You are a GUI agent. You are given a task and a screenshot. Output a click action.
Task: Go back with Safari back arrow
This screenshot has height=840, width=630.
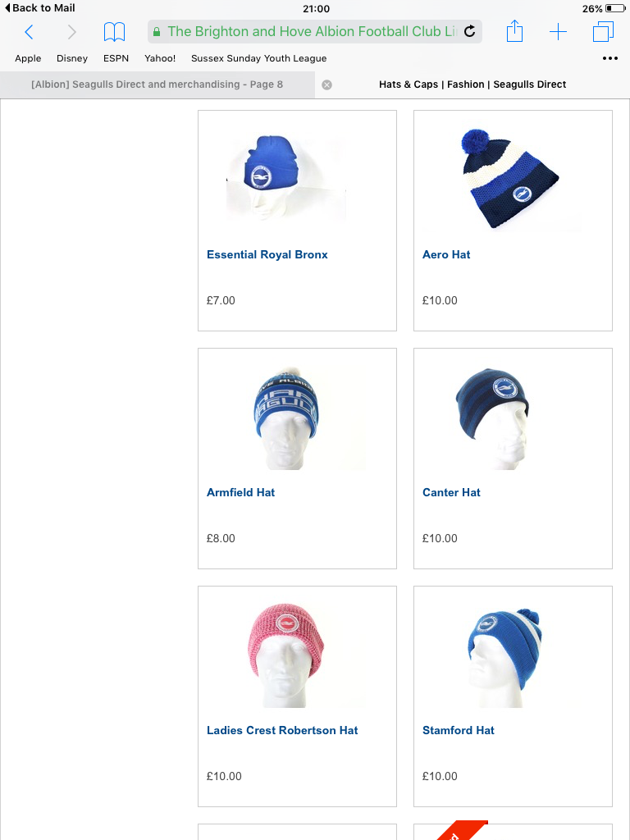coord(30,32)
